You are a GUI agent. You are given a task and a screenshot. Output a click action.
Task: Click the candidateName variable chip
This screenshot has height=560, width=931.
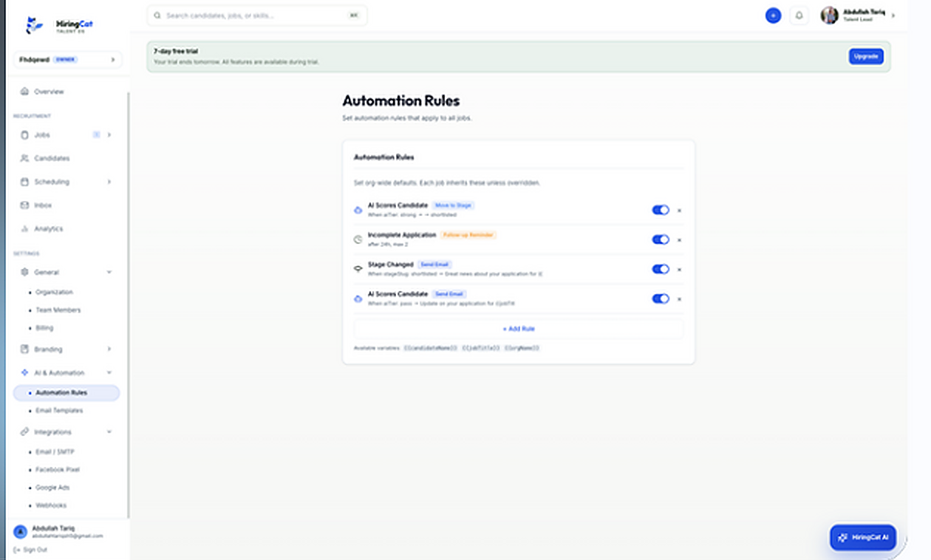[x=431, y=348]
